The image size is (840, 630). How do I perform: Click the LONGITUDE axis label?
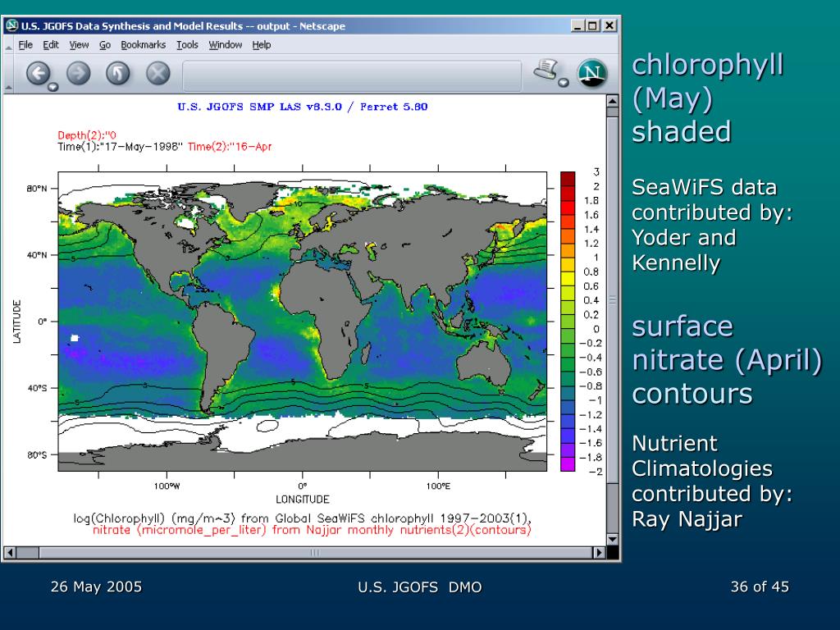pyautogui.click(x=303, y=500)
